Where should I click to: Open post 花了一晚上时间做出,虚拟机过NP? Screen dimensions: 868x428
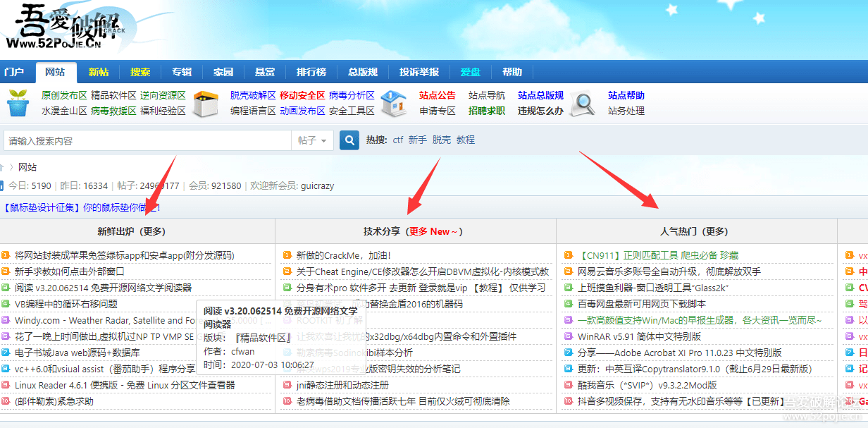tap(104, 336)
